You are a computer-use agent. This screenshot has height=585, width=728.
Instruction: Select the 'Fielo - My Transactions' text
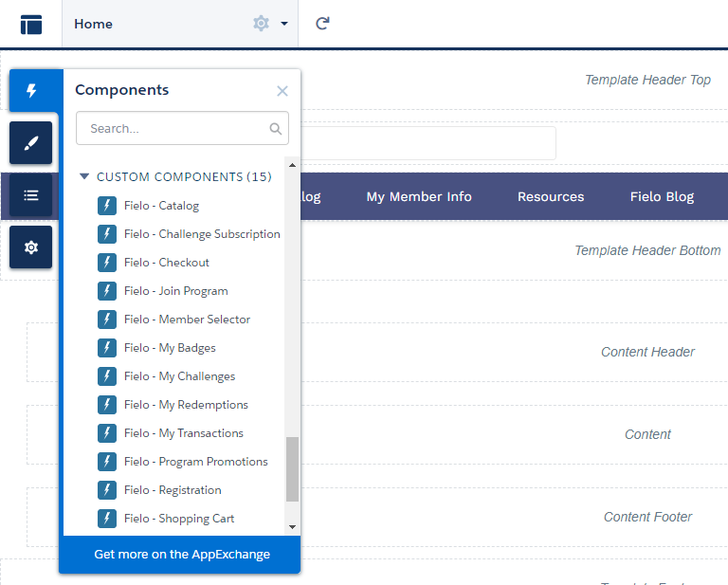(x=184, y=433)
